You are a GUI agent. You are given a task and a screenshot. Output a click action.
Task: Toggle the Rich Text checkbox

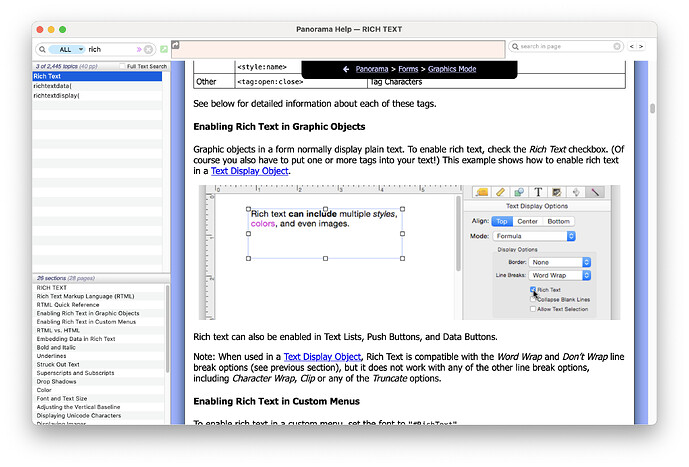pyautogui.click(x=533, y=290)
